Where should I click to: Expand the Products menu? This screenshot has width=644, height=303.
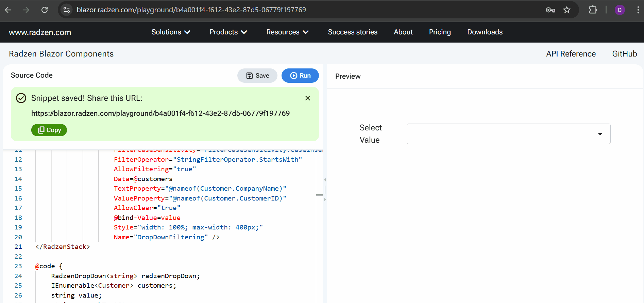coord(228,32)
